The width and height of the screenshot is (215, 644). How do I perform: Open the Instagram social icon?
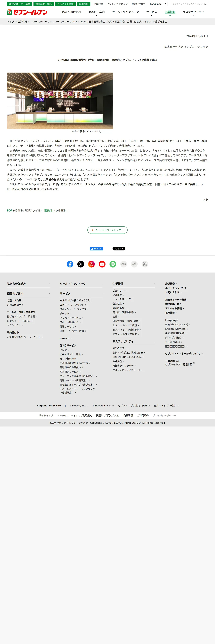point(91,264)
